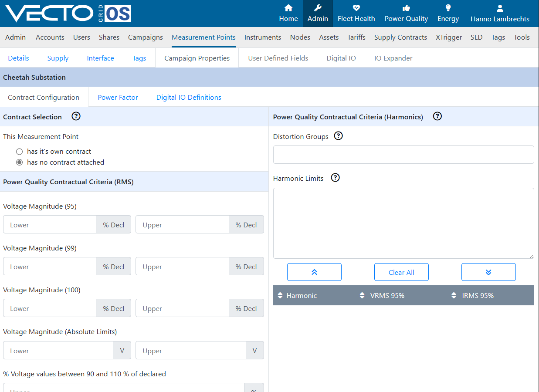539x392 pixels.
Task: Open Fleet Health heart icon section
Action: [356, 14]
